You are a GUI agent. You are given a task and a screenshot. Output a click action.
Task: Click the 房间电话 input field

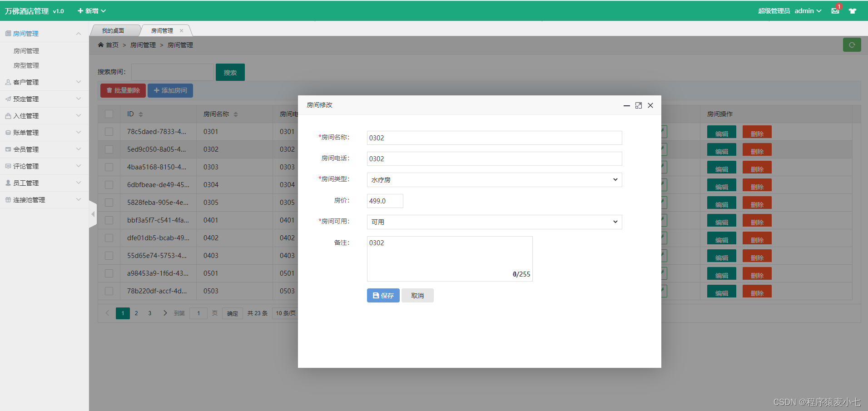[494, 159]
